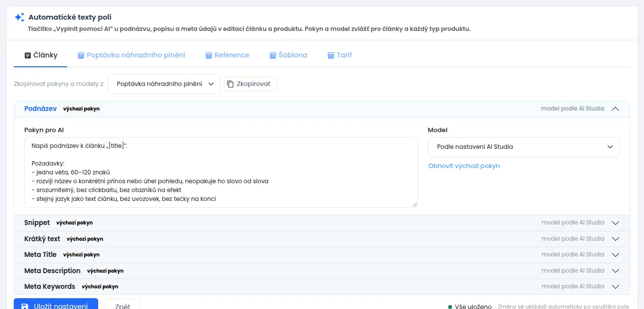Viewport: 644px width, 309px height.
Task: Click the Zkopírovat button
Action: (250, 84)
